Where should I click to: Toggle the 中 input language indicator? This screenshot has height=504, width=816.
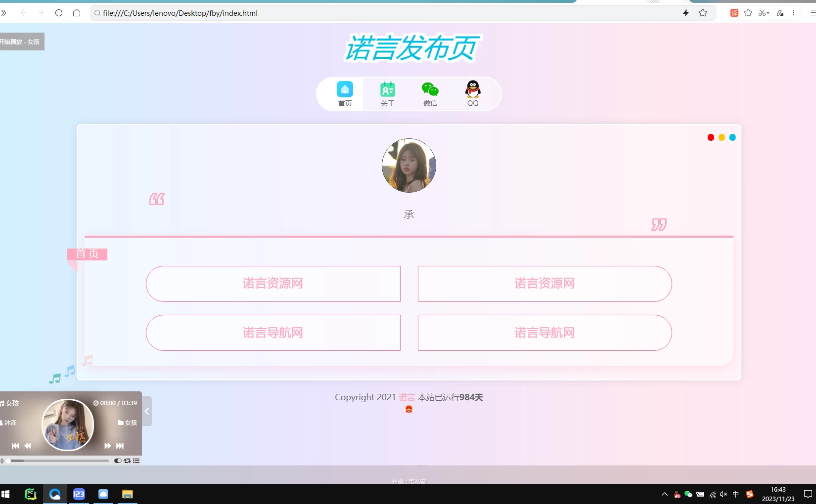[x=736, y=494]
